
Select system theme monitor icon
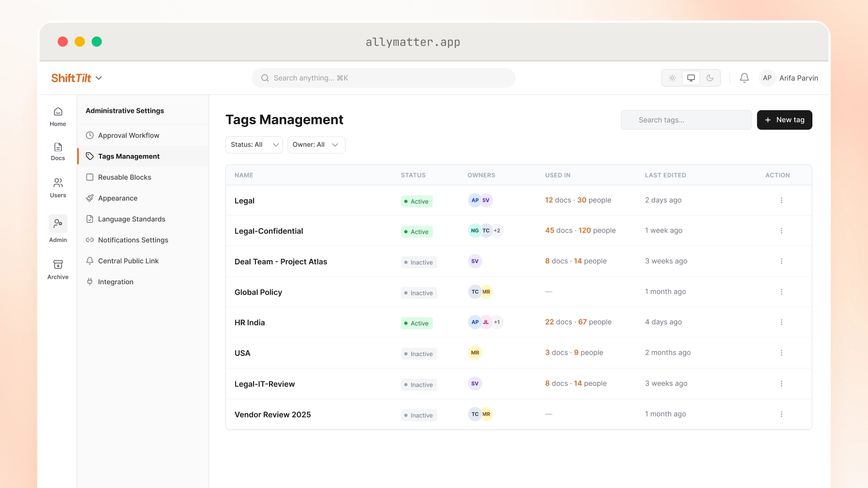click(691, 78)
